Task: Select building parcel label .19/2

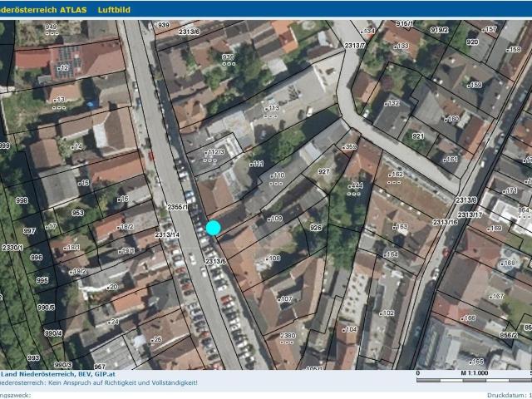Action: tap(77, 272)
